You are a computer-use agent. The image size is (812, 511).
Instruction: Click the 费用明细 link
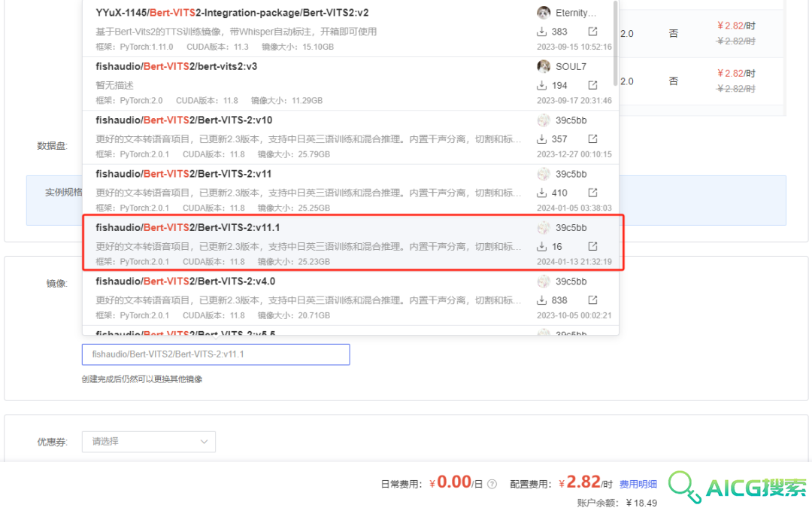[638, 484]
